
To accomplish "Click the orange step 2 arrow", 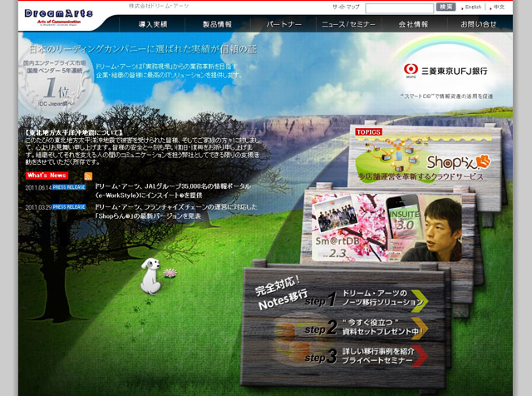I will pos(420,329).
